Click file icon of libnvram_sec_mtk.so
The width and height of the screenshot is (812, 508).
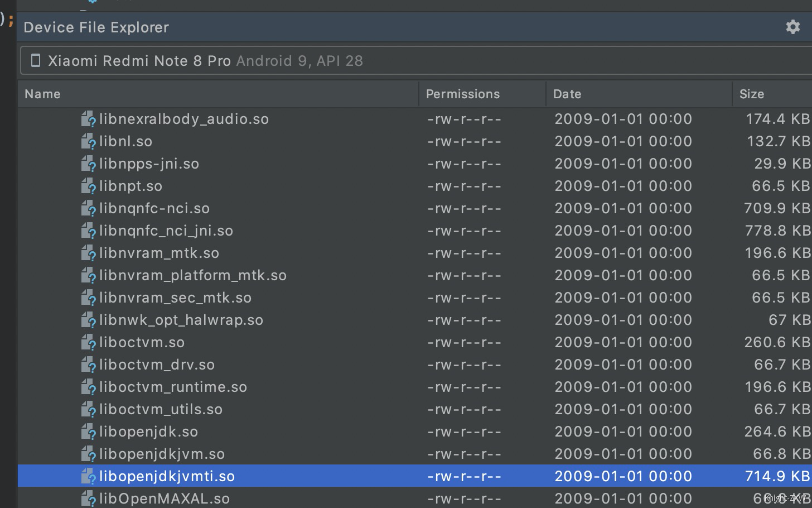88,298
